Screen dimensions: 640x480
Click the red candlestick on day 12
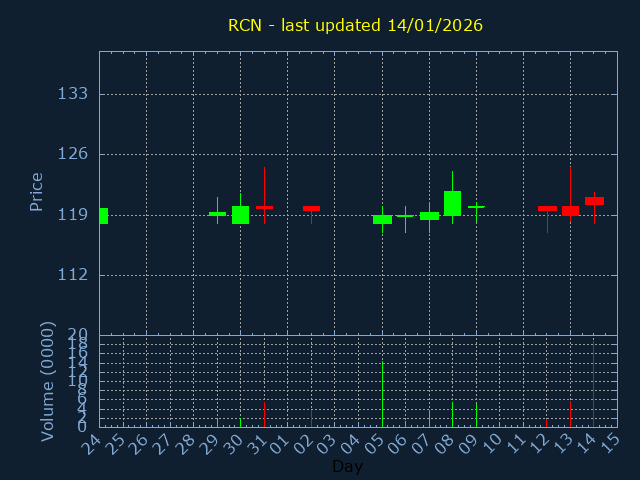coord(547,208)
